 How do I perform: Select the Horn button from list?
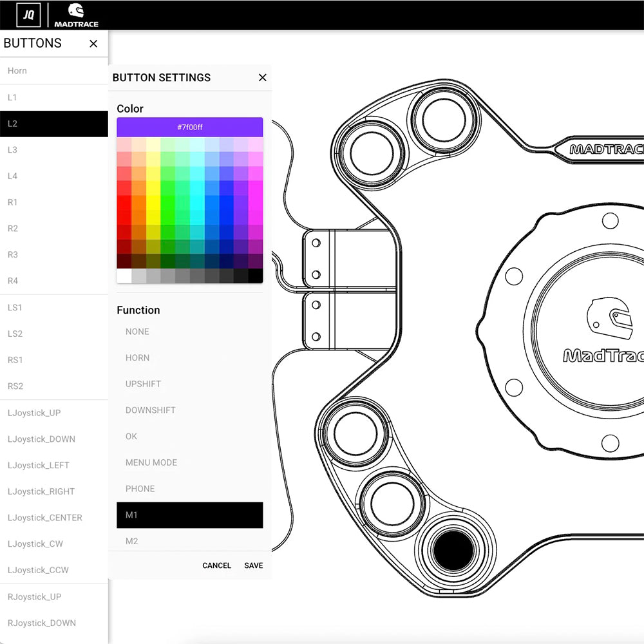click(17, 71)
